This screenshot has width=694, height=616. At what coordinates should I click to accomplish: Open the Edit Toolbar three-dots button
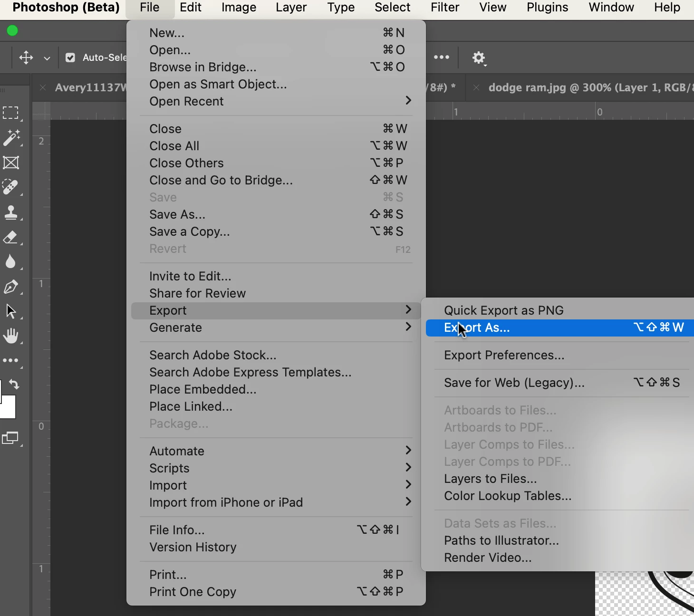pyautogui.click(x=10, y=361)
